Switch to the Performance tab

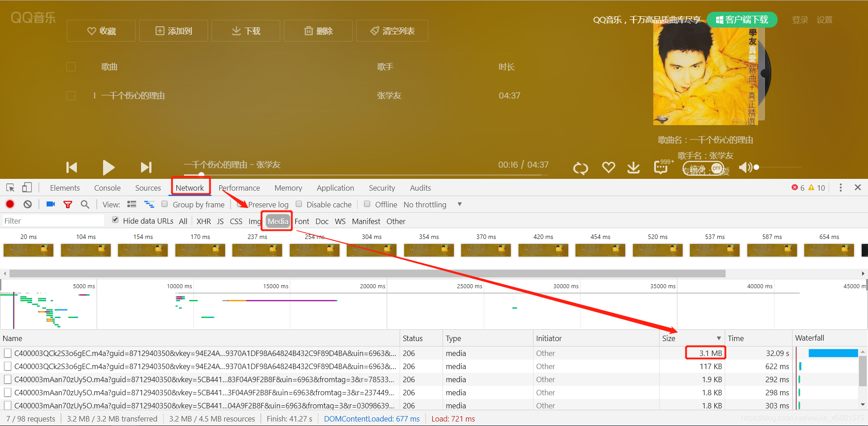(239, 188)
